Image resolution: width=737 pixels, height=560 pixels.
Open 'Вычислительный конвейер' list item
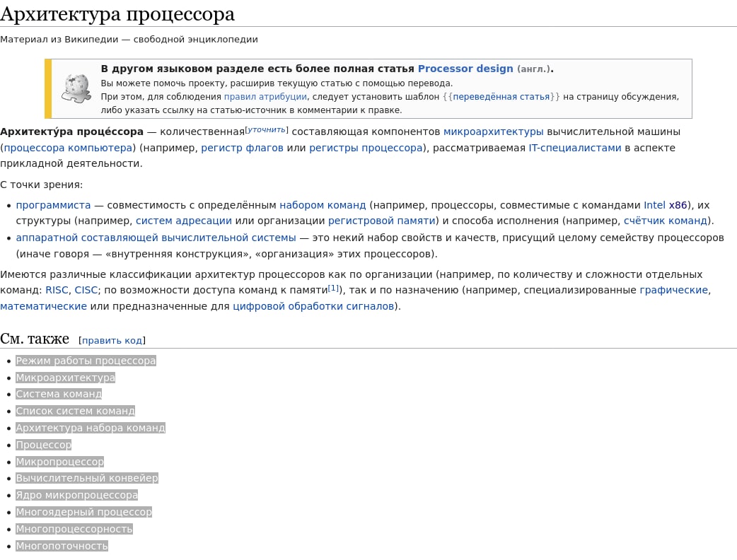(x=87, y=478)
